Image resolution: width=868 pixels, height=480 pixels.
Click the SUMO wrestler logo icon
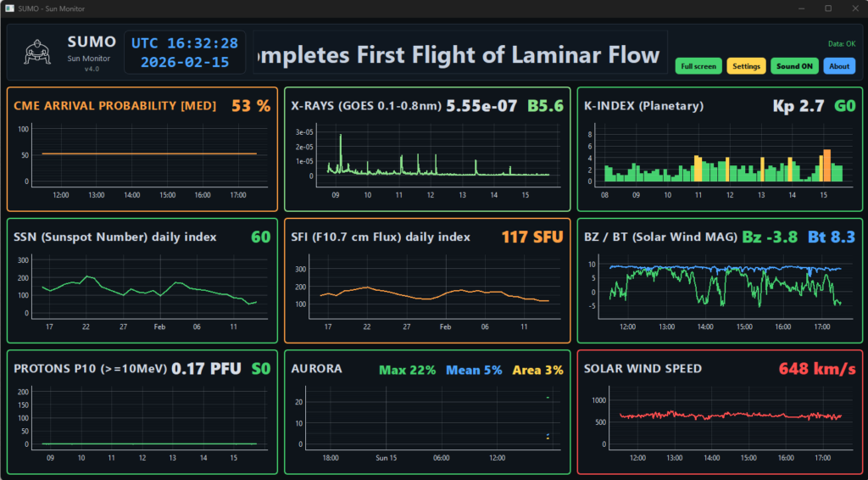(x=36, y=51)
